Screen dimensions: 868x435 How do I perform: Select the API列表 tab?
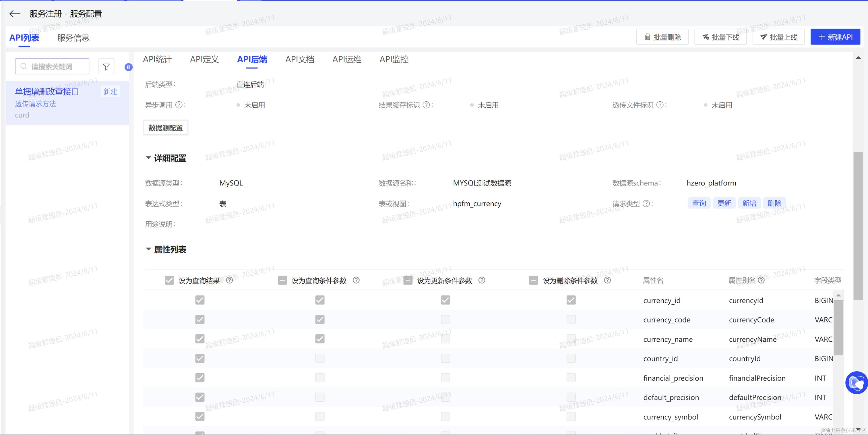pos(24,38)
